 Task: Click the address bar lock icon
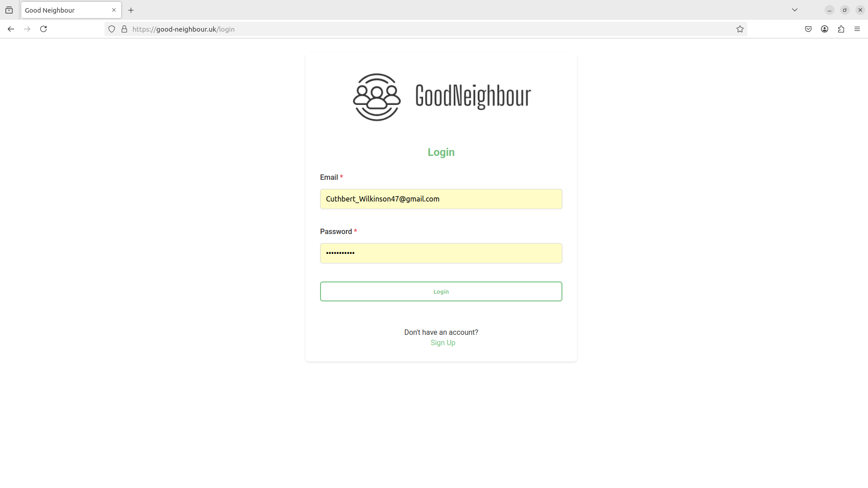125,29
